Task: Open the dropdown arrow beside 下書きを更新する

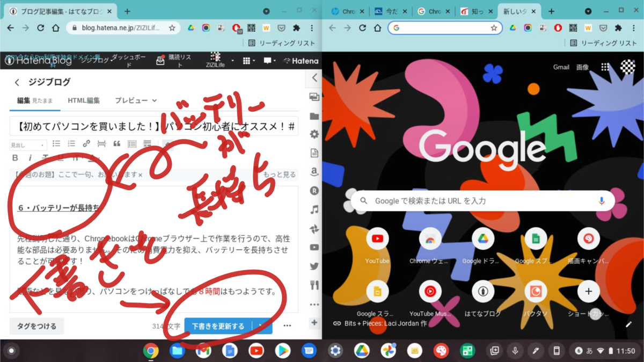Action: (261, 326)
